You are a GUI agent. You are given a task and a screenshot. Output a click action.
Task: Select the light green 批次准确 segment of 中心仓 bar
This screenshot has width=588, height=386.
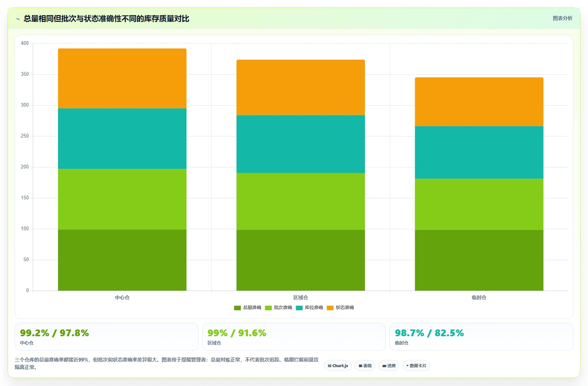pos(122,199)
